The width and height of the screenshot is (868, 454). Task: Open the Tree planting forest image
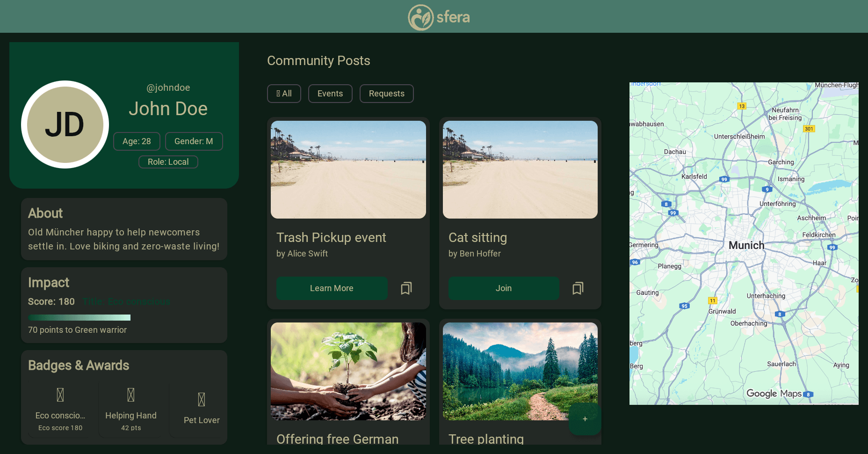(x=520, y=371)
